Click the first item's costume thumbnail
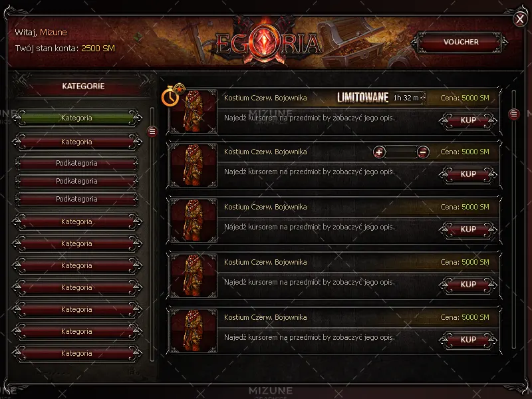Screen dimensions: 532x399 pos(194,112)
